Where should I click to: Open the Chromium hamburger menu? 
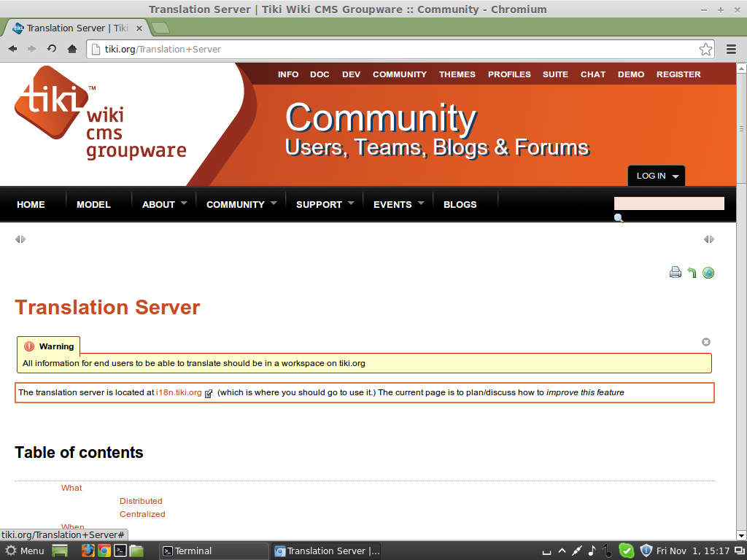[731, 49]
